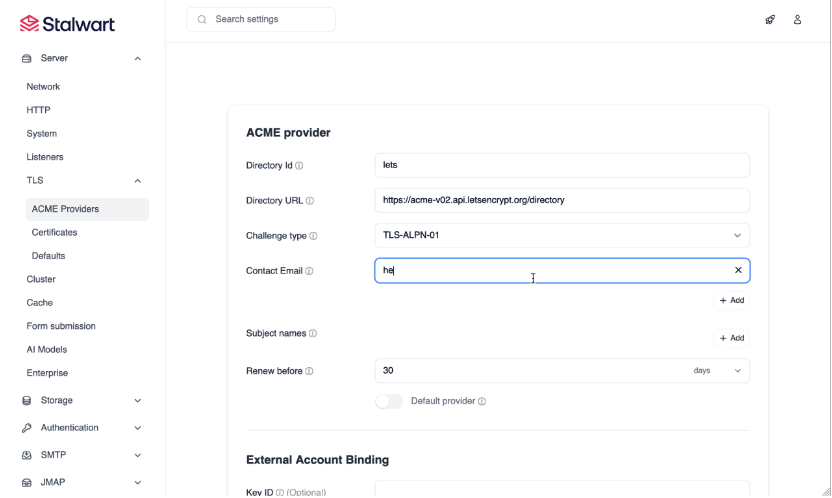Add another Contact Email entry
832x498 pixels.
731,300
